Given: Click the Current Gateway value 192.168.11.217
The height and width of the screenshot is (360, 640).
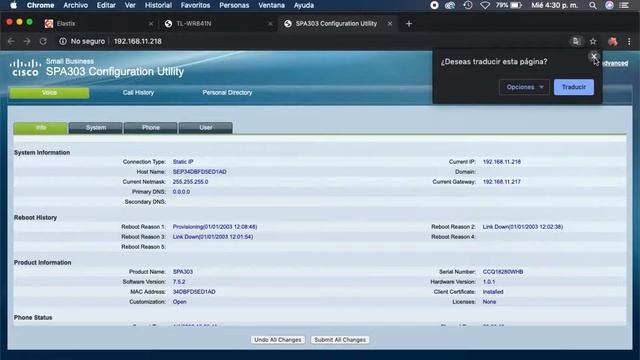Looking at the screenshot, I should (502, 182).
